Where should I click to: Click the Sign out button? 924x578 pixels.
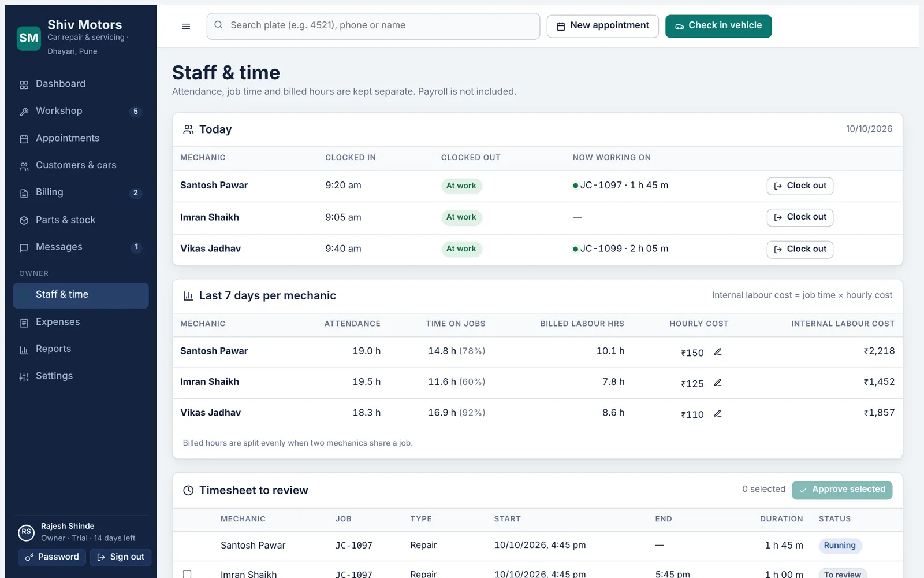120,557
